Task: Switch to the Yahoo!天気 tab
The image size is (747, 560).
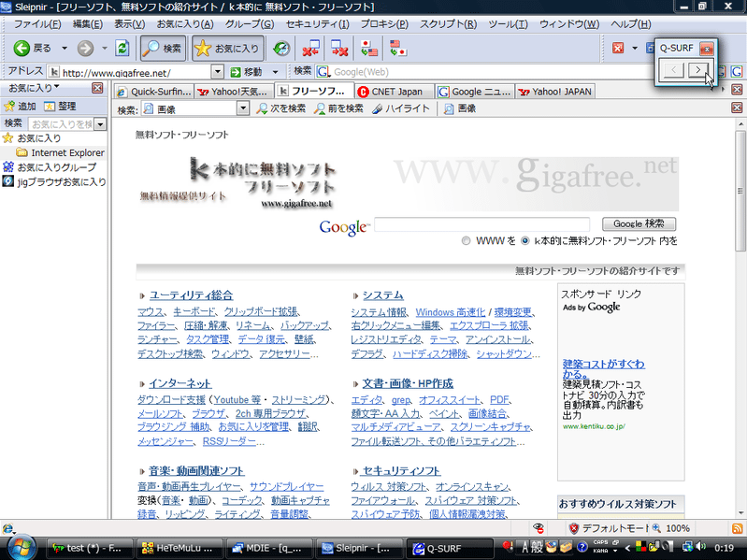Action: click(x=235, y=92)
